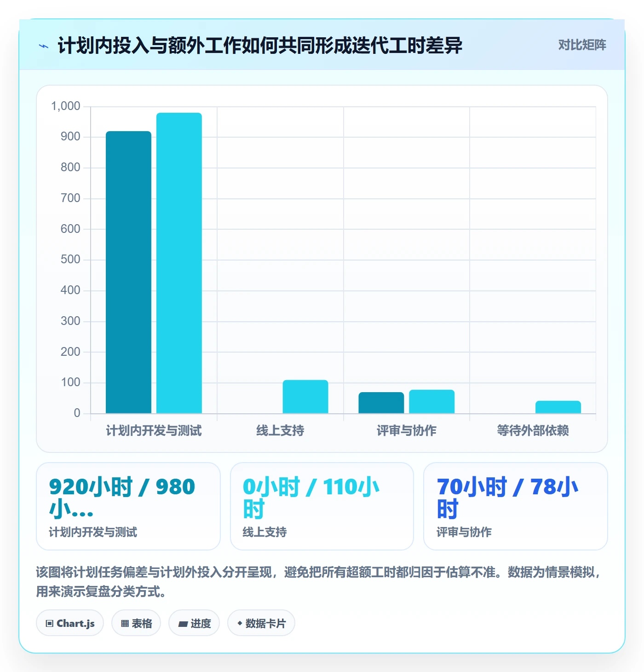Click the 对比矩阵 label in header

pos(582,45)
